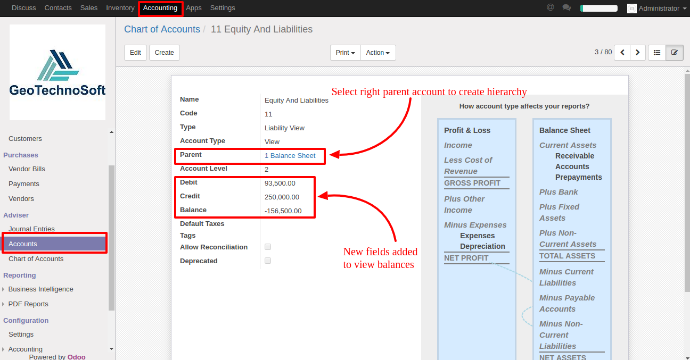Open the Accounting menu
Viewport: 690px width, 360px height.
click(160, 8)
